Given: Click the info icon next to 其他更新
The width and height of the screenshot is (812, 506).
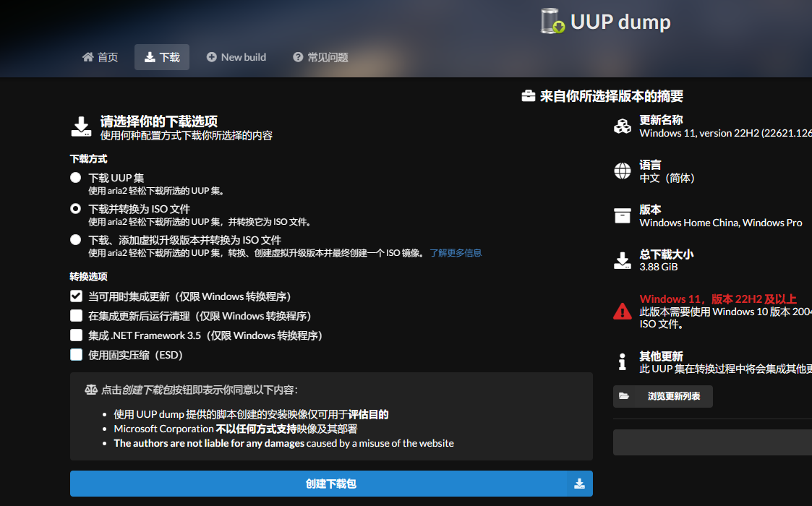Looking at the screenshot, I should pyautogui.click(x=623, y=361).
